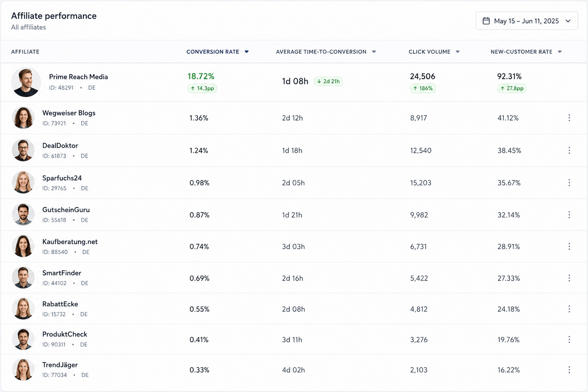588x392 pixels.
Task: Open more options for ProduktCheck
Action: pyautogui.click(x=569, y=340)
